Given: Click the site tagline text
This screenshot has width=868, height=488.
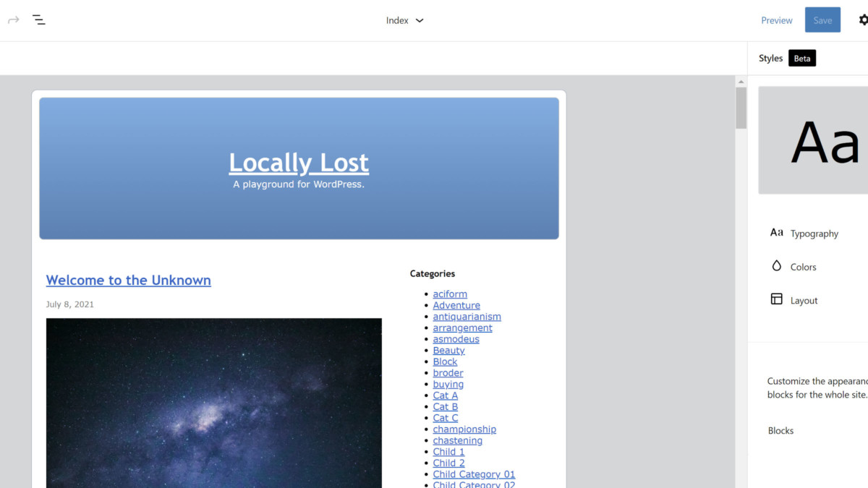Looking at the screenshot, I should point(299,184).
